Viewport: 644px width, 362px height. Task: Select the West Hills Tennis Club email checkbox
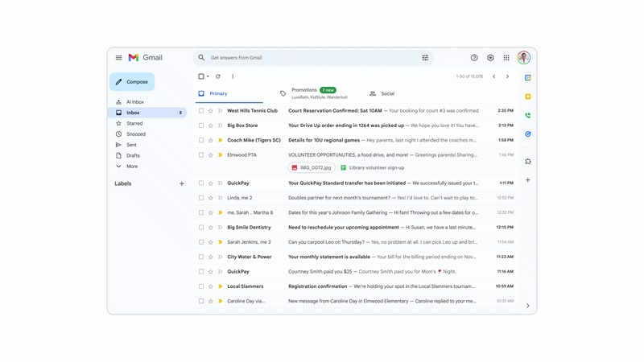click(x=200, y=111)
